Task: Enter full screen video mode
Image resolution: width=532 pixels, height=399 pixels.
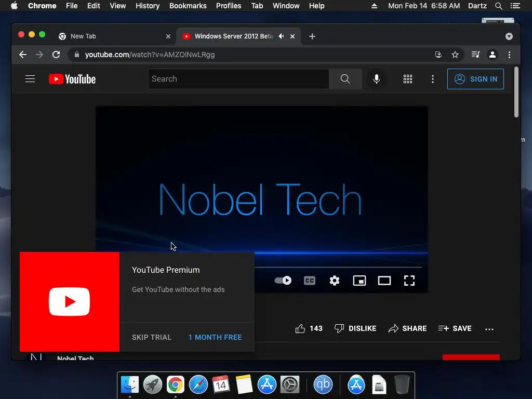Action: pos(409,281)
